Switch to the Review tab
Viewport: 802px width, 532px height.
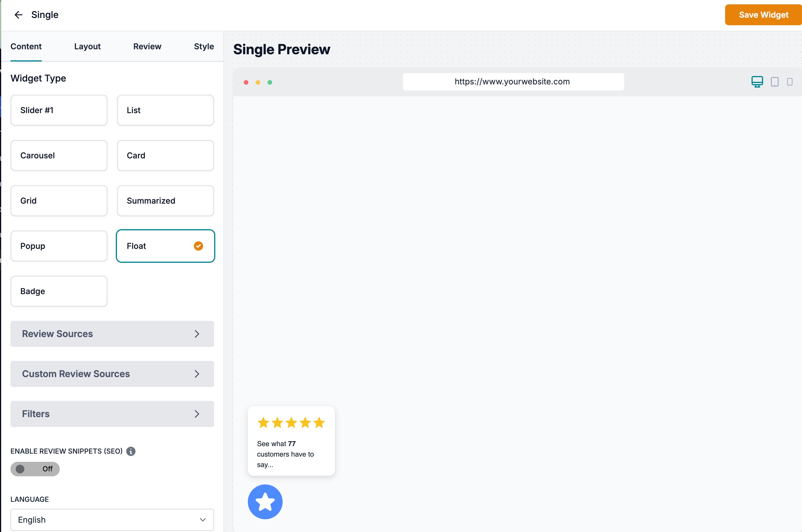(147, 46)
